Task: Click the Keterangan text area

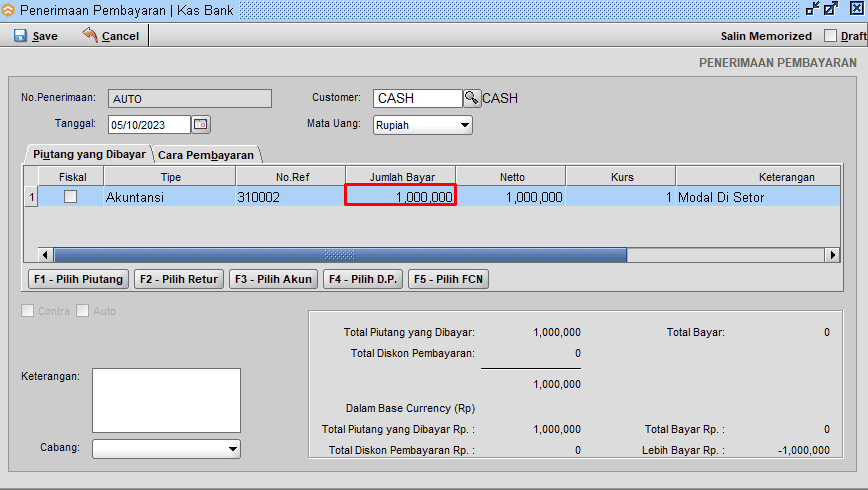Action: pyautogui.click(x=166, y=400)
